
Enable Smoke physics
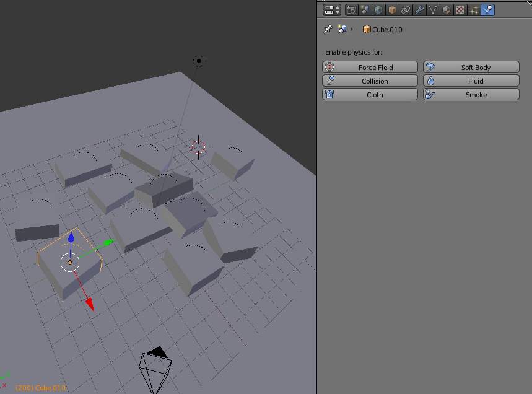coord(471,94)
